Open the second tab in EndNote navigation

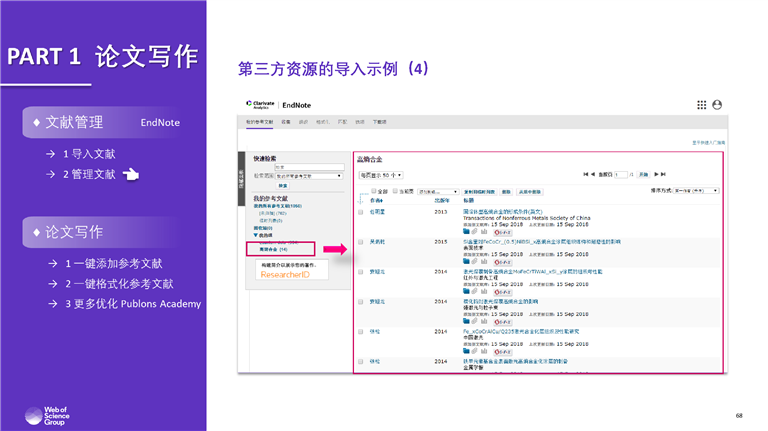[x=286, y=122]
